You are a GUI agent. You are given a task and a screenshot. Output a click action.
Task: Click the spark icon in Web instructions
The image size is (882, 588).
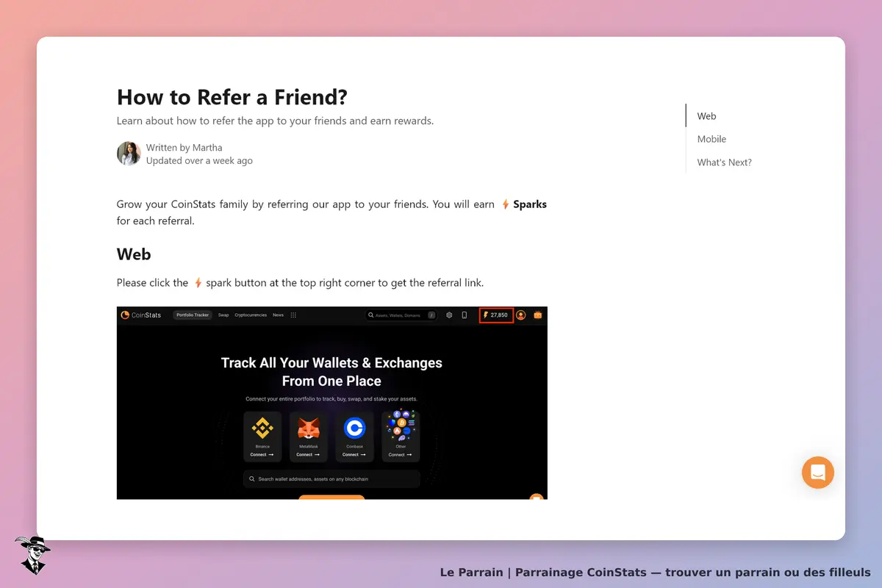pyautogui.click(x=197, y=283)
